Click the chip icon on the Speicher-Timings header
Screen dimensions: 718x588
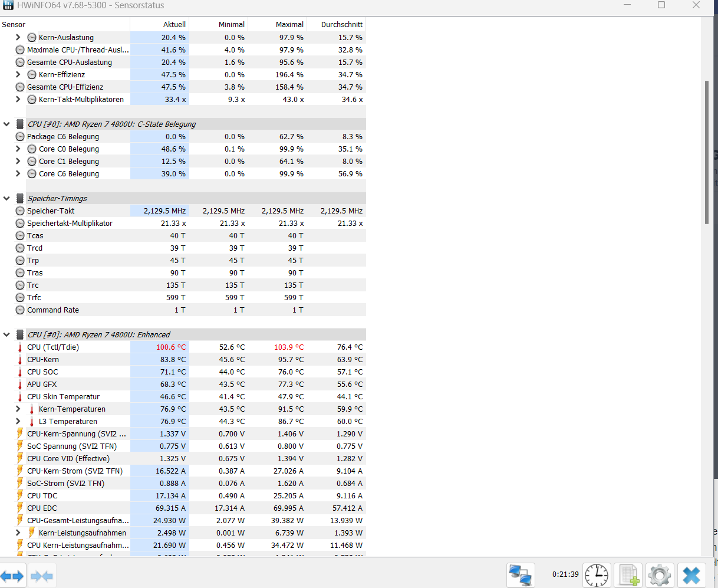point(19,198)
